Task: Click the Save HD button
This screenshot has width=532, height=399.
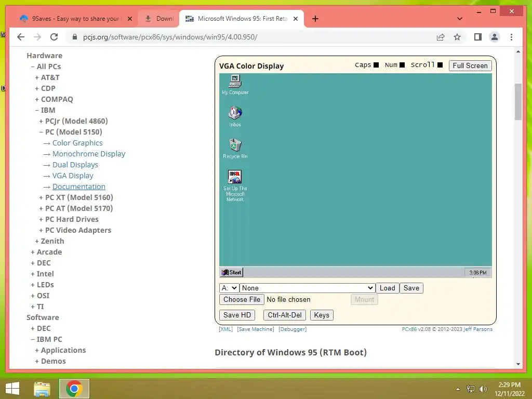Action: click(237, 315)
